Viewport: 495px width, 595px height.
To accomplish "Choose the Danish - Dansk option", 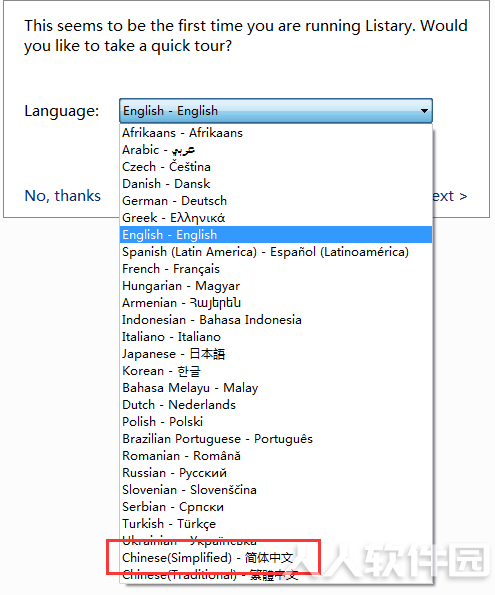I will (x=276, y=184).
